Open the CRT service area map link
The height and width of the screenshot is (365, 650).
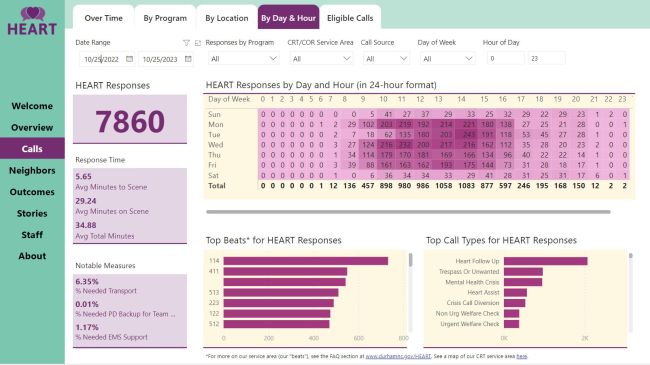click(522, 356)
